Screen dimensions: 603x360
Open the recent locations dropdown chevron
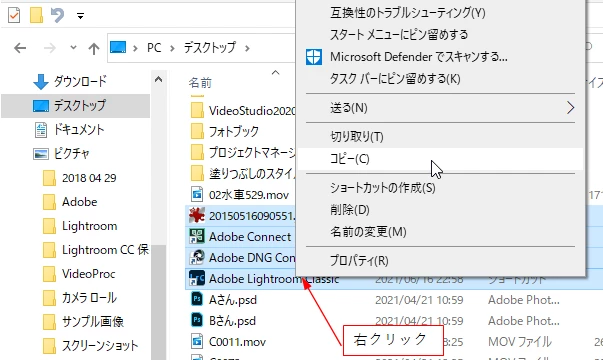coord(73,48)
